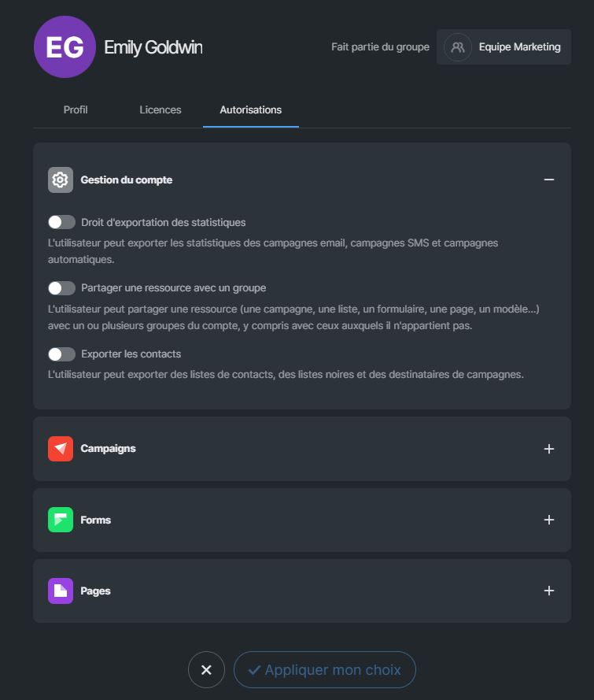The width and height of the screenshot is (594, 700).
Task: Expand the Forms section with the plus icon
Action: [549, 520]
